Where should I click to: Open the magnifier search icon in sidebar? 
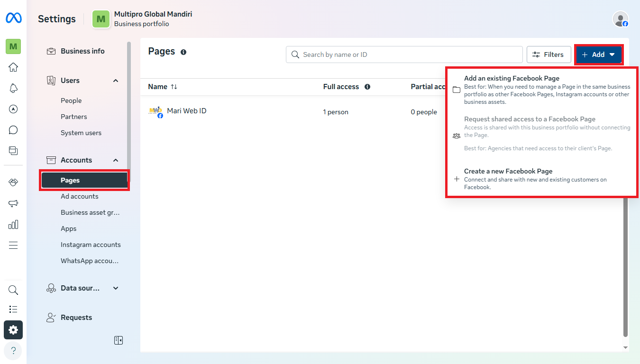13,290
